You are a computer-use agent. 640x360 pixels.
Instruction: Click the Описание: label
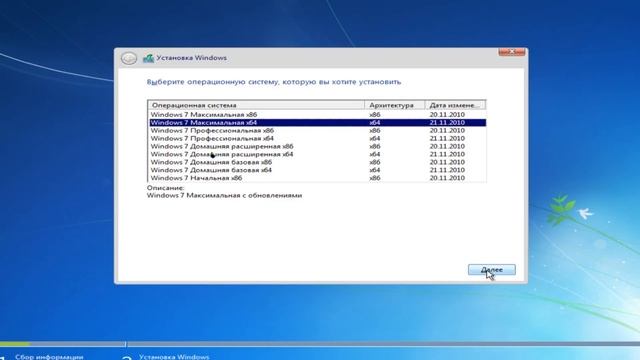pyautogui.click(x=165, y=188)
